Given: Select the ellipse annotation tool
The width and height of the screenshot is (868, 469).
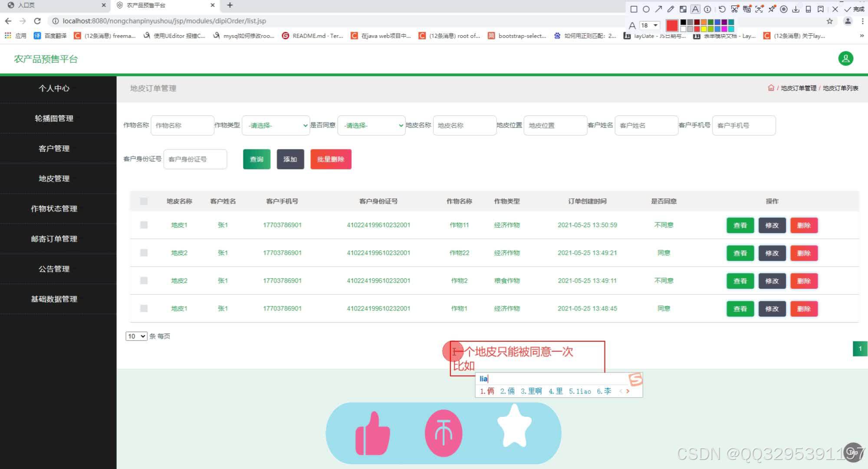Looking at the screenshot, I should coord(646,9).
